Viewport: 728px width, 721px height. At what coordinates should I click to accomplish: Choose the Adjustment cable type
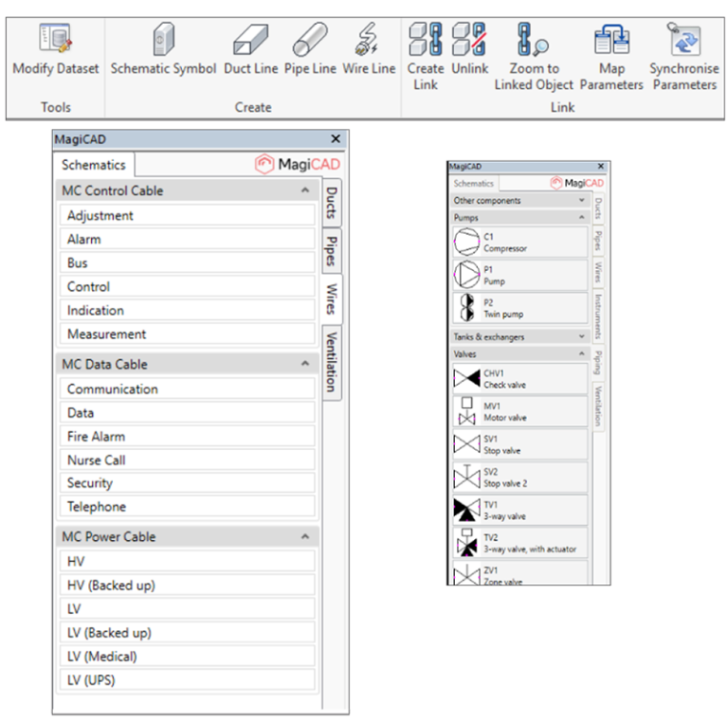[187, 215]
